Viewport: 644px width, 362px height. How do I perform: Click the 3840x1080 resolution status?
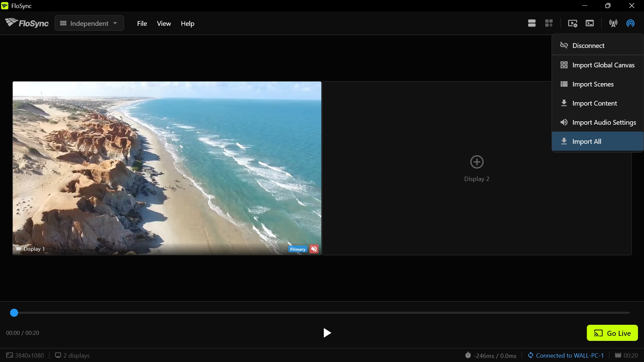click(25, 356)
